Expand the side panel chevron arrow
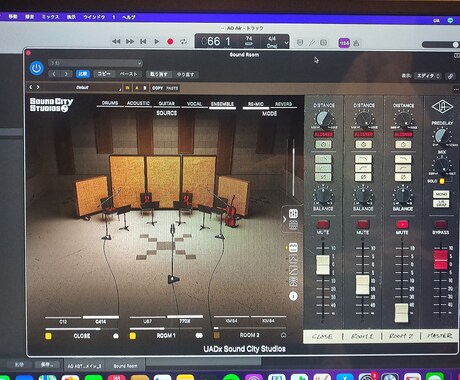 point(284,219)
